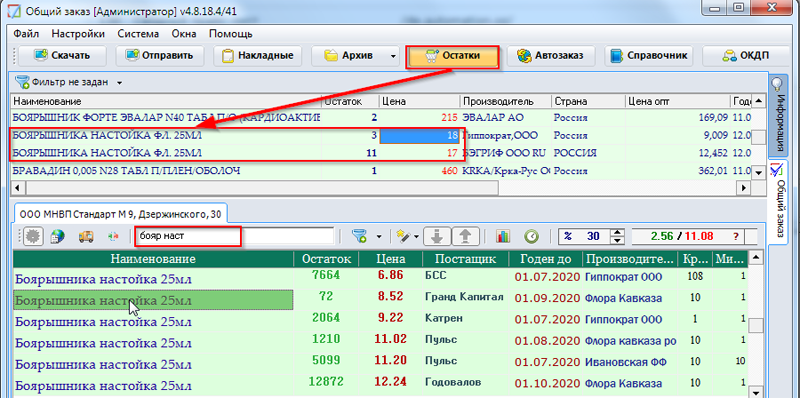Image resolution: width=800 pixels, height=398 pixels.
Task: Click the Отправить send button
Action: [159, 56]
